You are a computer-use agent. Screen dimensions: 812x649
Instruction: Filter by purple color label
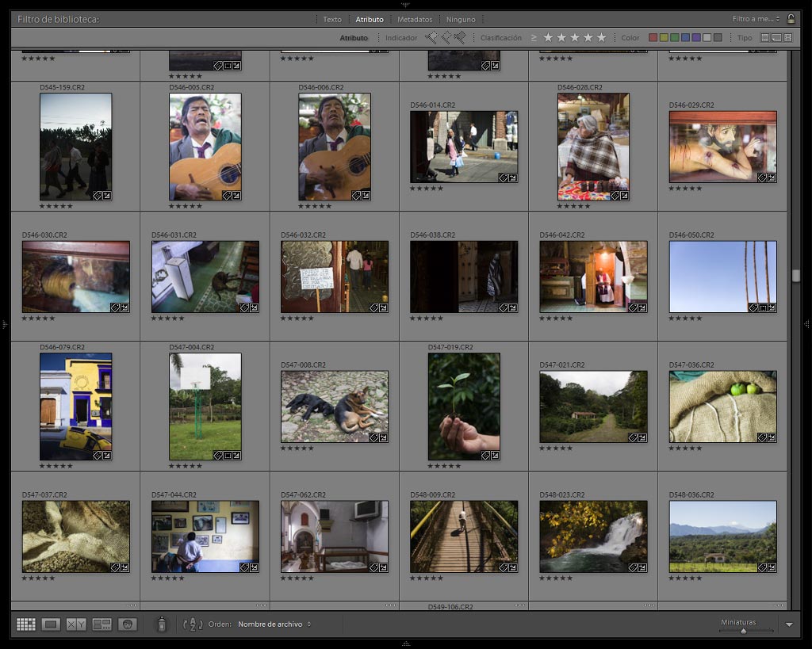click(x=696, y=37)
